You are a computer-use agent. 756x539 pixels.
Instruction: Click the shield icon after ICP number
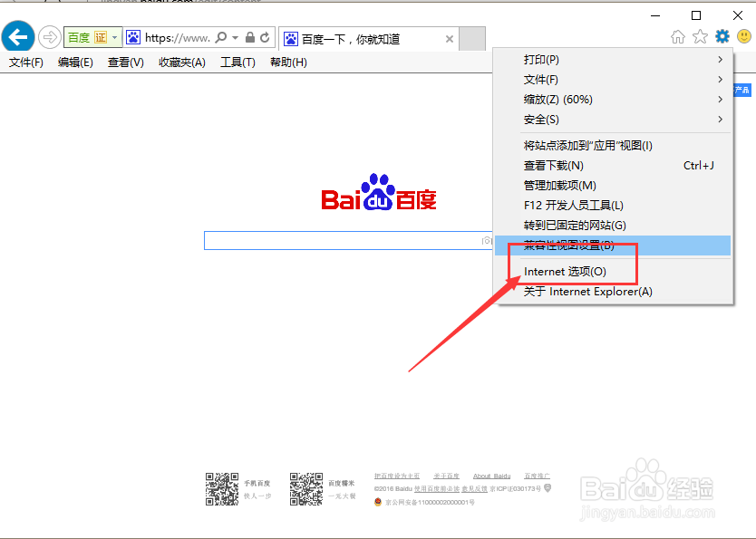coord(548,488)
